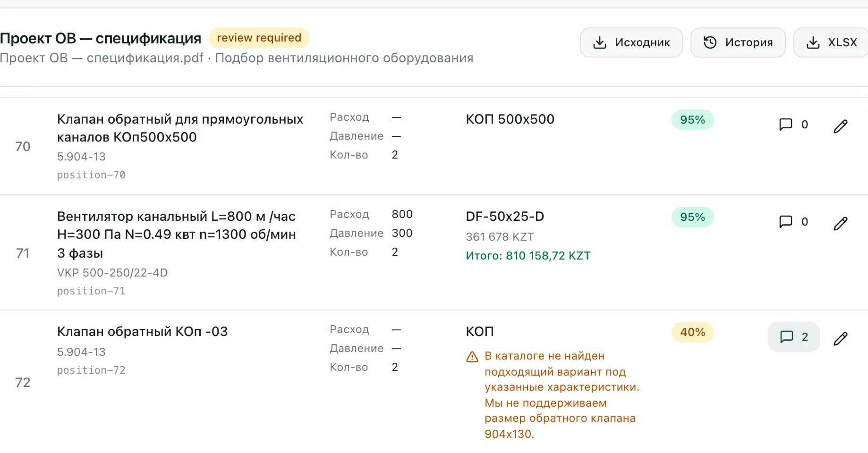Click the unit price 361 678 KZT
The height and width of the screenshot is (453, 868).
coord(500,237)
